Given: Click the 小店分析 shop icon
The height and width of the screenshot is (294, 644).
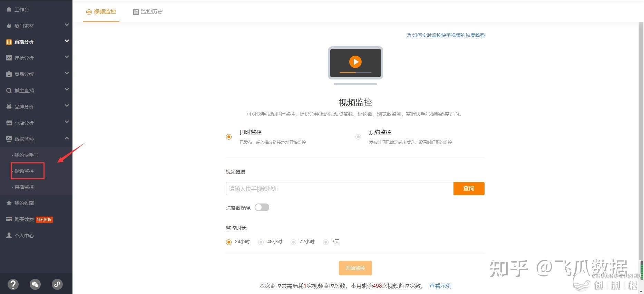Looking at the screenshot, I should [9, 123].
